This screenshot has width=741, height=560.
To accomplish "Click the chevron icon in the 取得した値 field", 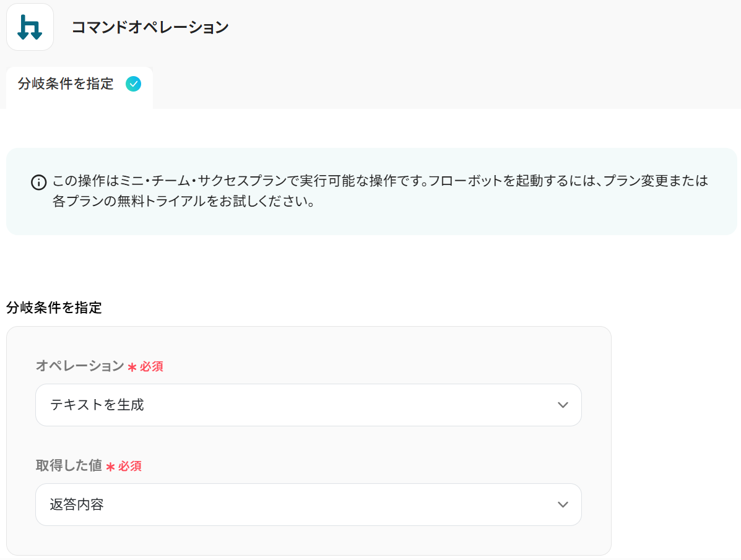I will [563, 505].
